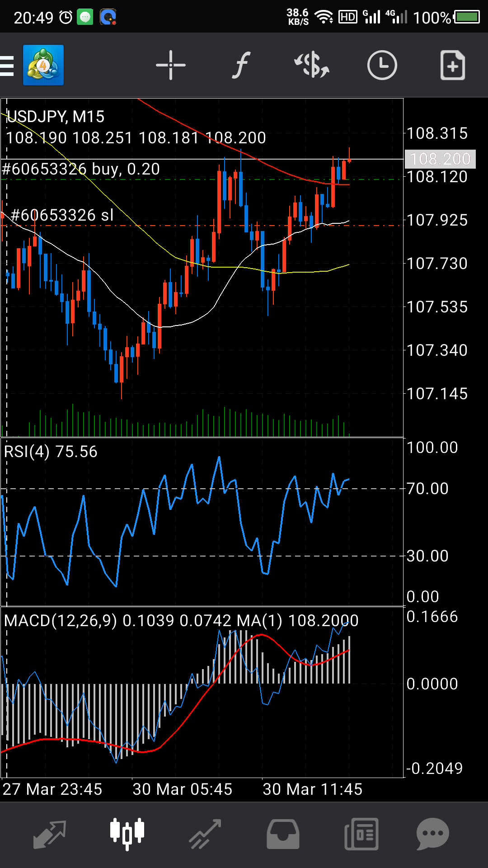Open the News tab

pyautogui.click(x=361, y=834)
